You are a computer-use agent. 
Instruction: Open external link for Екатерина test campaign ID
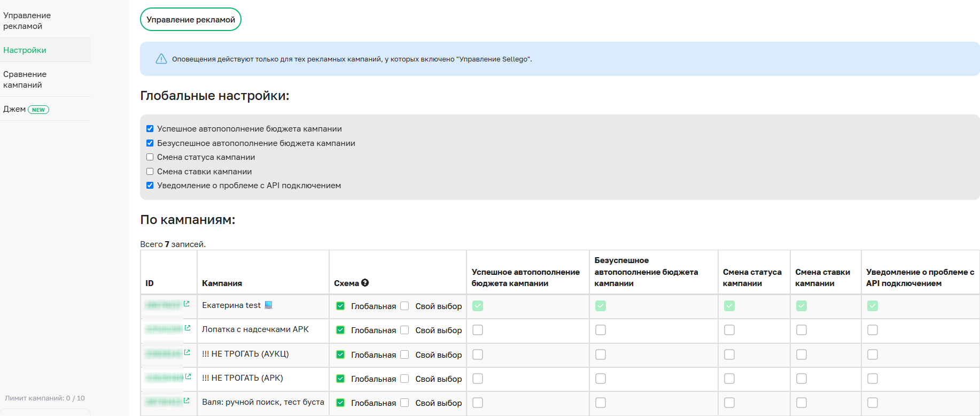(x=186, y=304)
